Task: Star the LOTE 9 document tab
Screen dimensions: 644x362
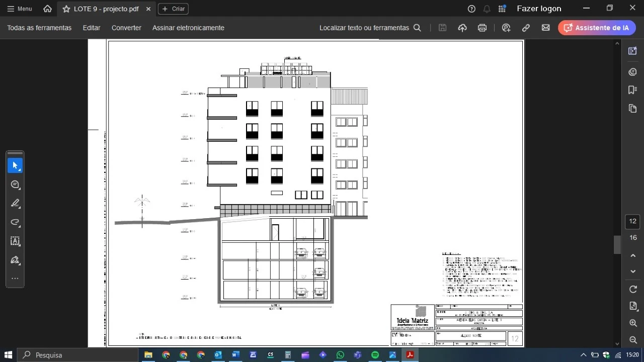Action: pos(66,9)
